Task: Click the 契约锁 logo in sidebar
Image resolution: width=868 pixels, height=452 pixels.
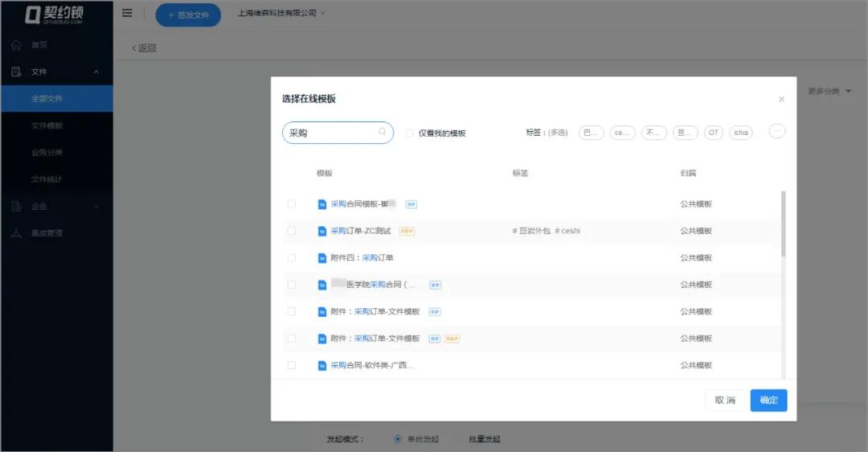Action: tap(55, 14)
